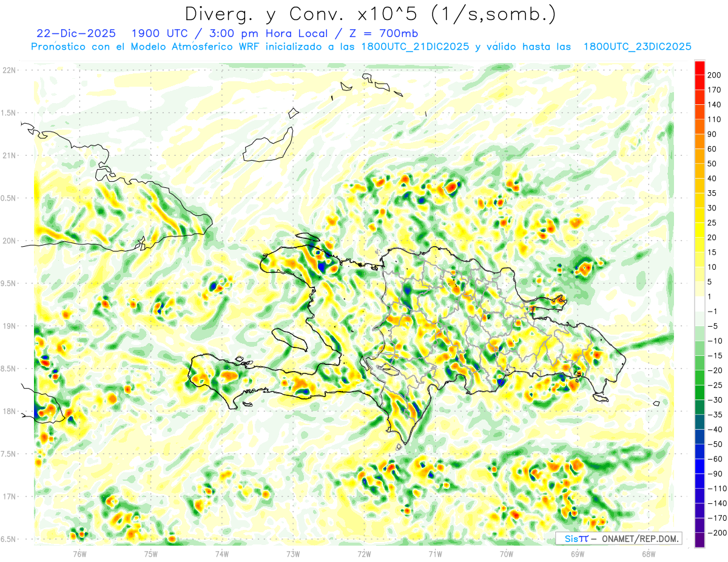Click the "68W" longitude axis label

(x=649, y=554)
